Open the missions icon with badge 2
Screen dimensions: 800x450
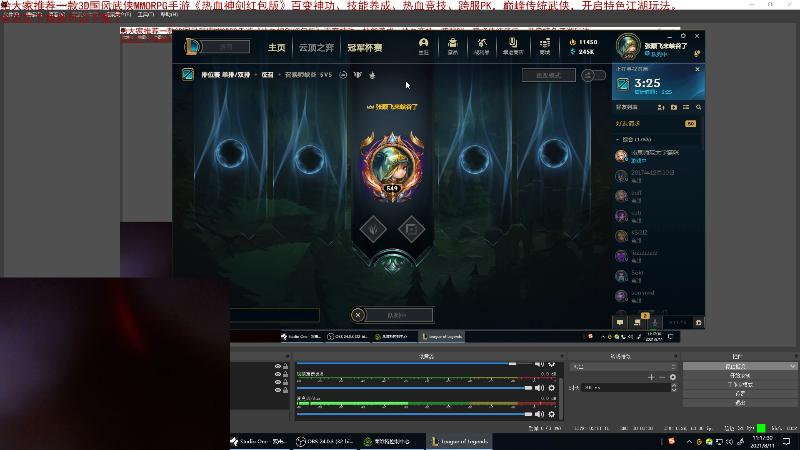pos(637,322)
